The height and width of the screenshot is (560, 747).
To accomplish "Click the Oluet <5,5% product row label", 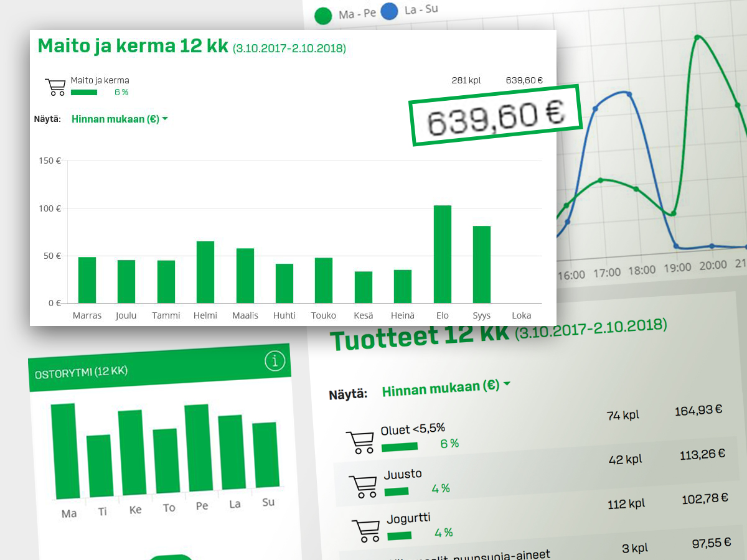I will 413,429.
